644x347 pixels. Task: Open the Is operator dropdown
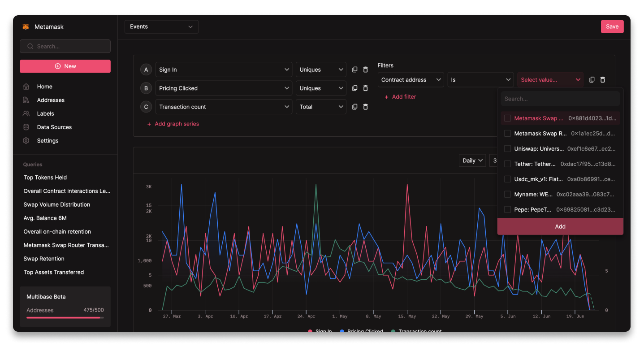pyautogui.click(x=480, y=80)
